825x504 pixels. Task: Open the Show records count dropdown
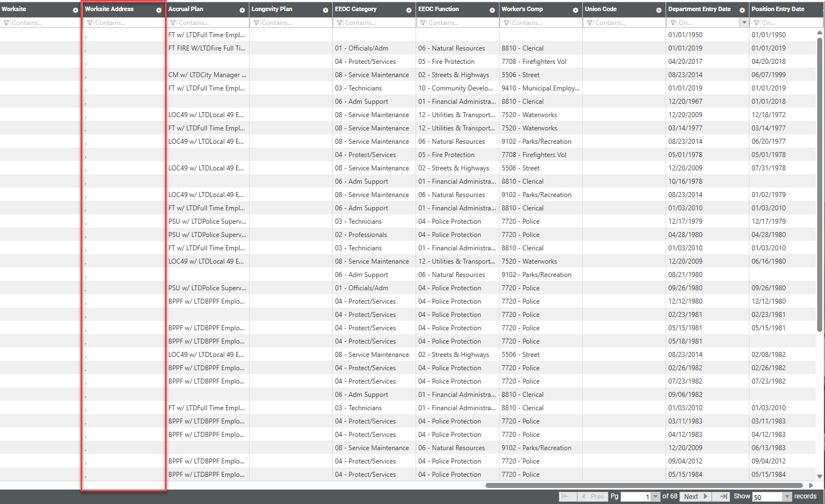pyautogui.click(x=787, y=497)
